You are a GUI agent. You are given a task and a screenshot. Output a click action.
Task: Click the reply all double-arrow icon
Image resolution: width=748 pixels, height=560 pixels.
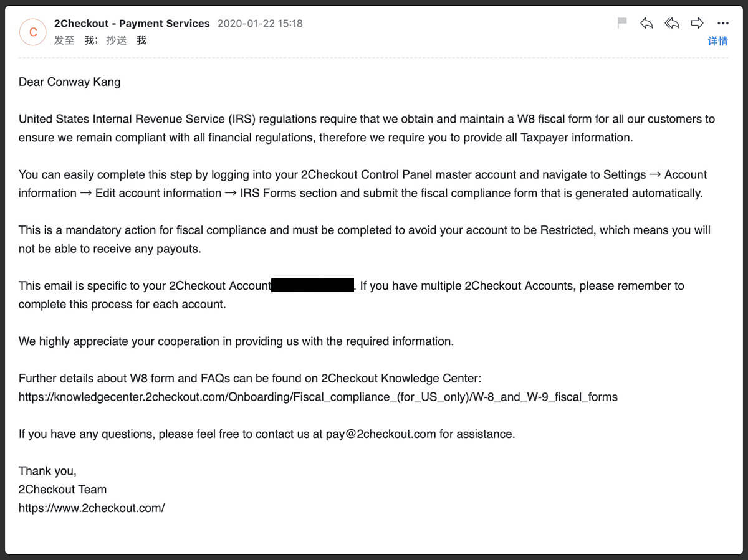pyautogui.click(x=671, y=24)
